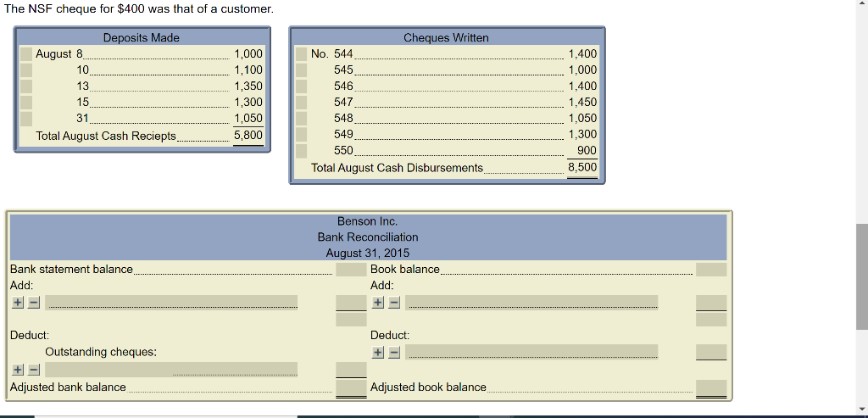Click the Deposits Made table header
The image size is (868, 418).
tap(142, 37)
